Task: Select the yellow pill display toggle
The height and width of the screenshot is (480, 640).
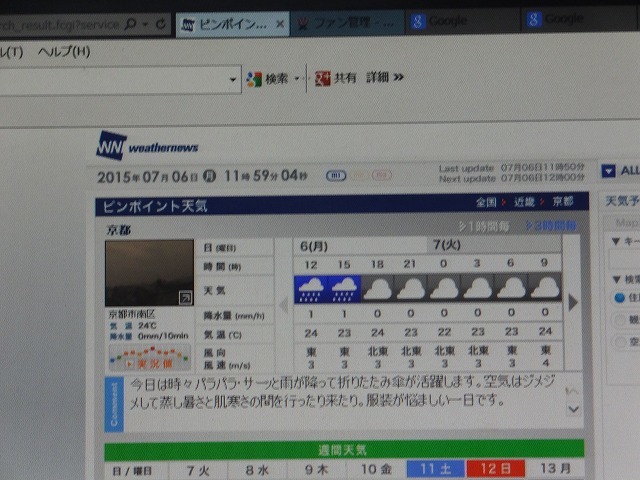Action: click(x=358, y=175)
